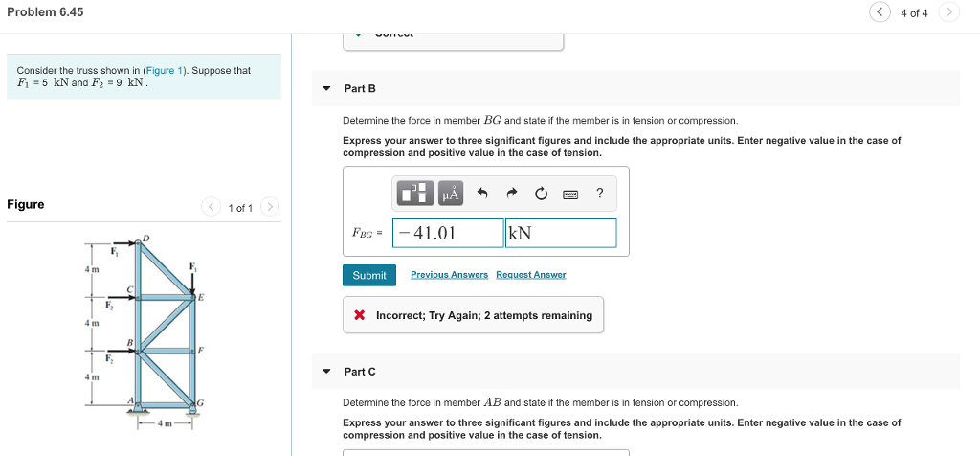Image resolution: width=980 pixels, height=456 pixels.
Task: Click the red X incorrect icon
Action: 360,315
